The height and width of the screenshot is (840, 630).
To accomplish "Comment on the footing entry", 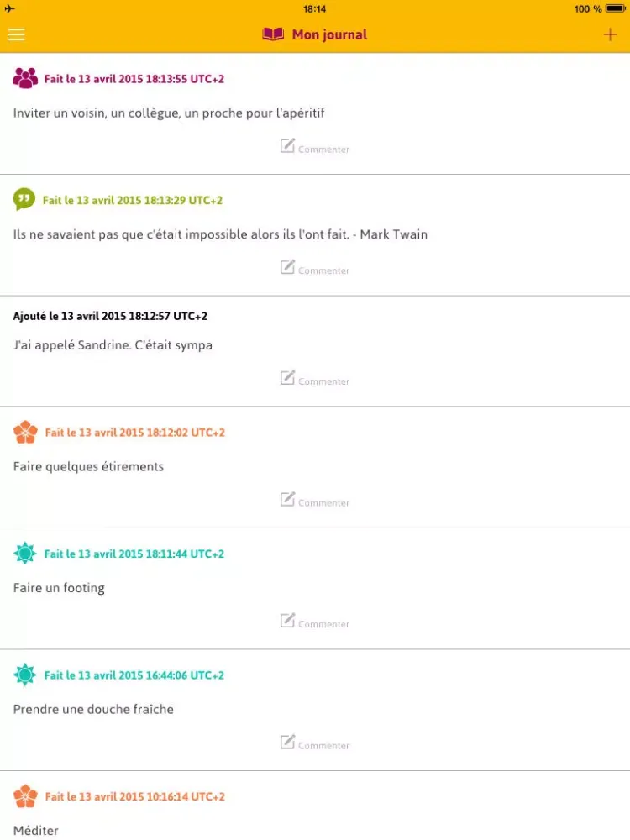I will 315,622.
